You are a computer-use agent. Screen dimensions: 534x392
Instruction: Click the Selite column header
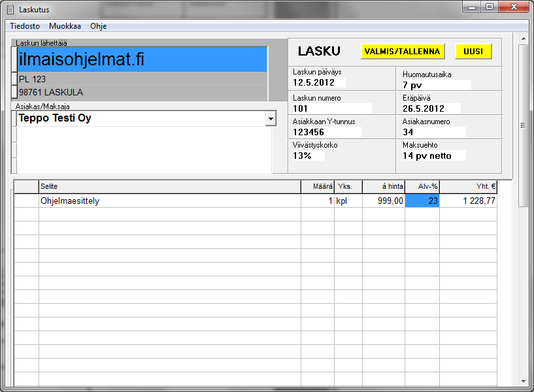point(169,186)
